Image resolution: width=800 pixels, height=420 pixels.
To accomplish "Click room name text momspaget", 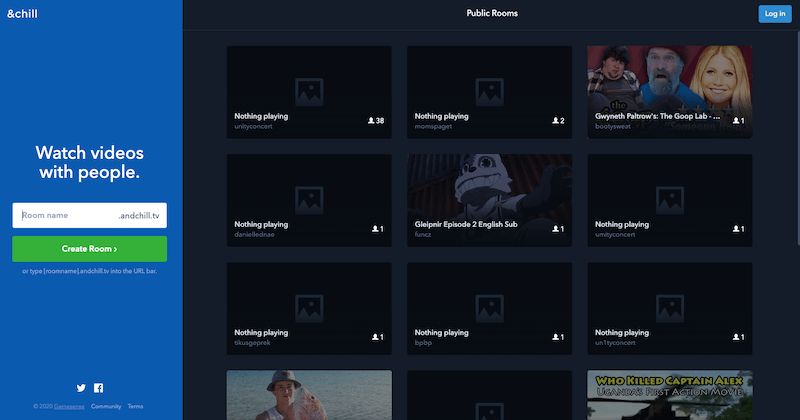I will pos(433,127).
